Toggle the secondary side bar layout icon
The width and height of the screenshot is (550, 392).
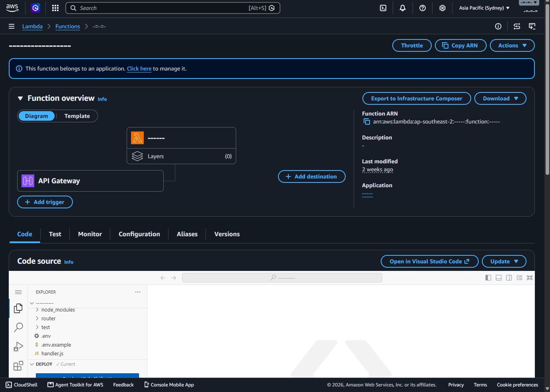click(x=509, y=278)
